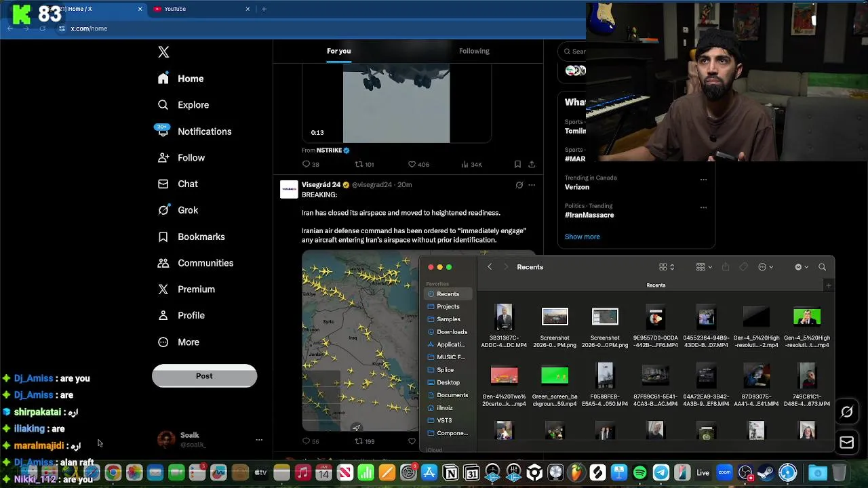Reply to the NSTRIKE video post
This screenshot has width=868, height=488.
[311, 164]
